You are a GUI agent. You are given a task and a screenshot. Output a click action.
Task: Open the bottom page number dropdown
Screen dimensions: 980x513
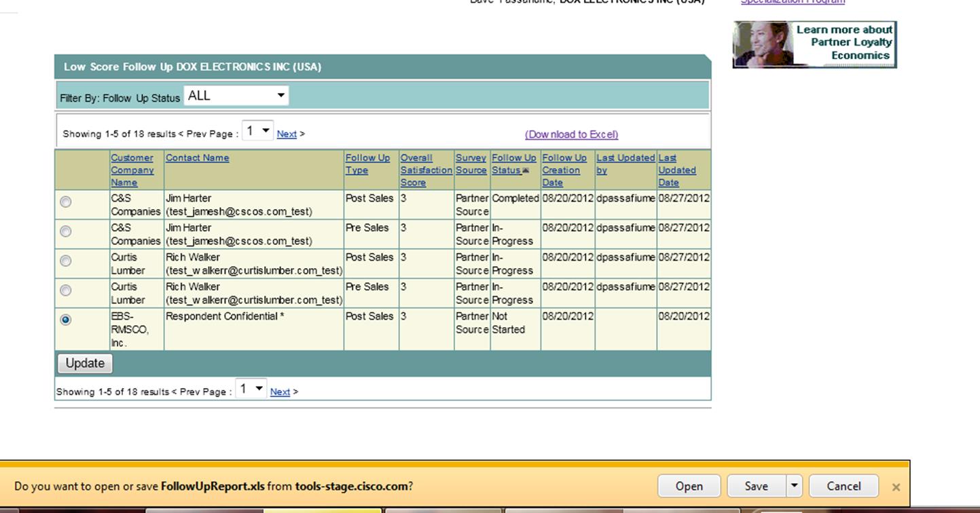(x=251, y=389)
